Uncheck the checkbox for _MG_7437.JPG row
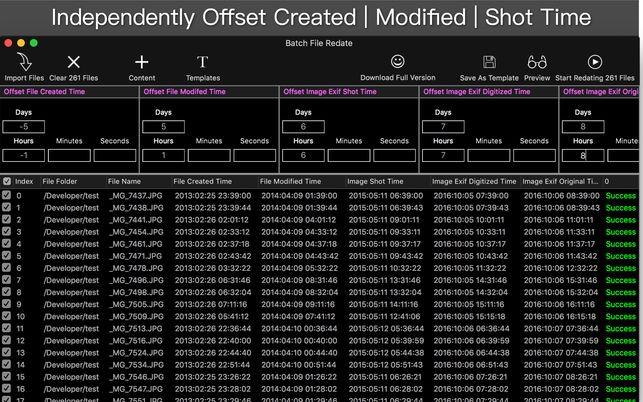The width and height of the screenshot is (643, 402). coord(7,195)
